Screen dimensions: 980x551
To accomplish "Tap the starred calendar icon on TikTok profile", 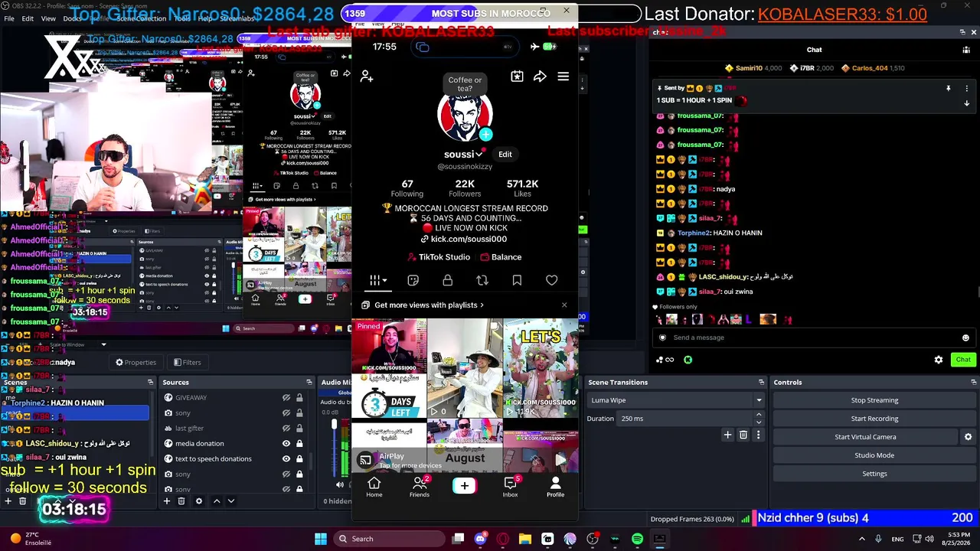I will pos(518,77).
